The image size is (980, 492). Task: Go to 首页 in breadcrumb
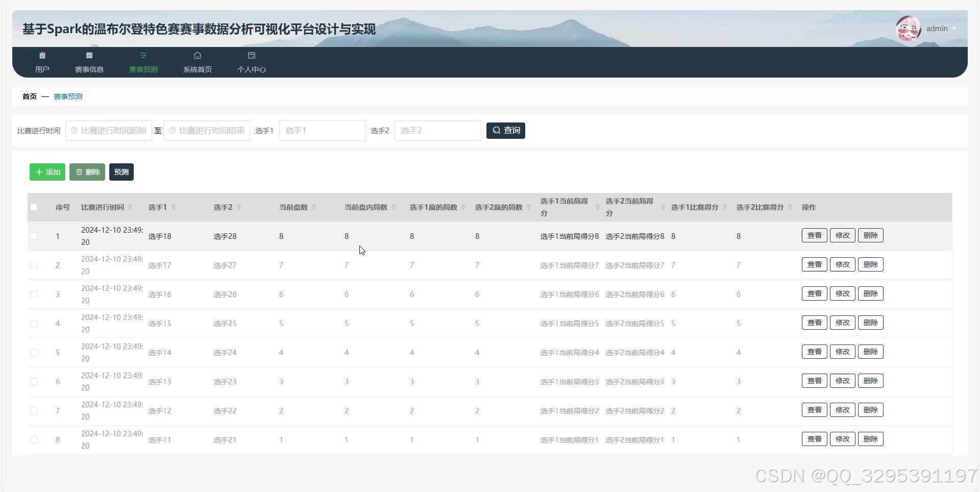click(x=30, y=96)
